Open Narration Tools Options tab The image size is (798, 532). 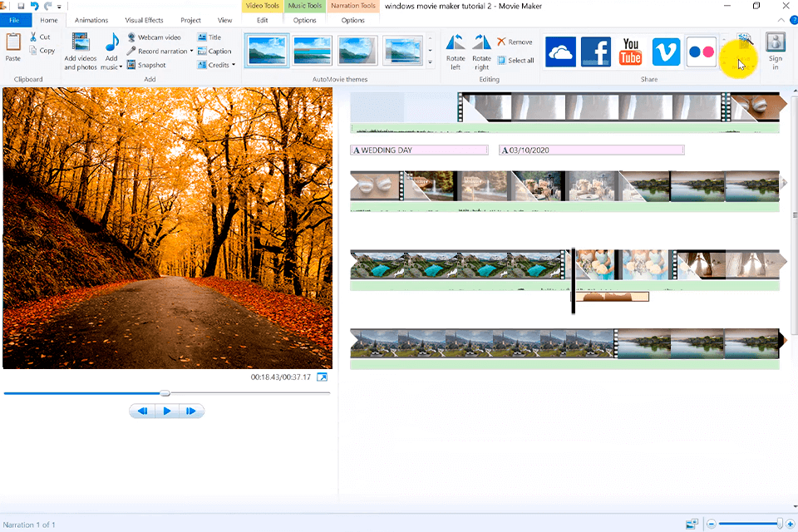[x=352, y=20]
